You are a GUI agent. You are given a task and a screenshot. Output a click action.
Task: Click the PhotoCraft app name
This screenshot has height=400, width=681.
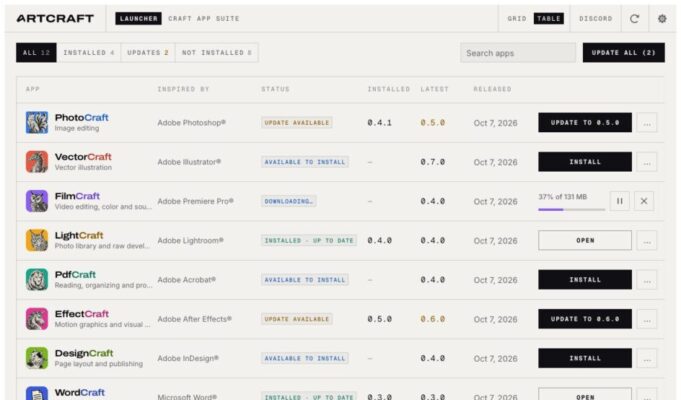click(82, 118)
